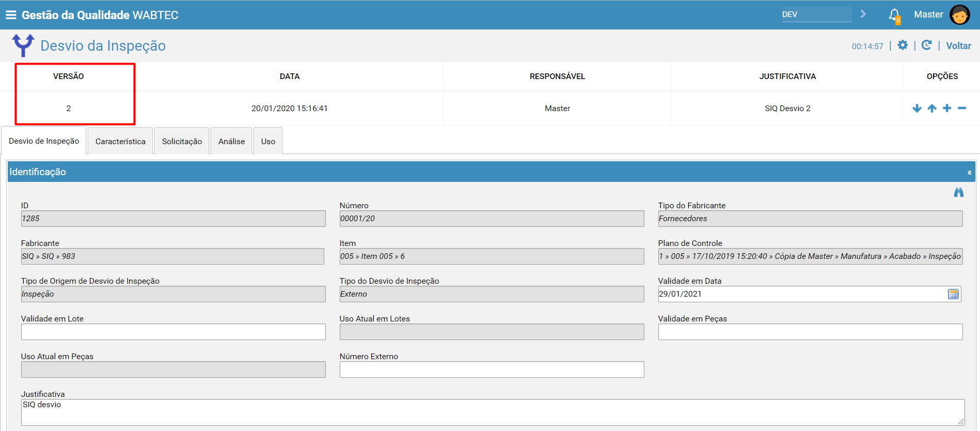Click the Plano de Controle field
The width and height of the screenshot is (980, 431).
810,256
